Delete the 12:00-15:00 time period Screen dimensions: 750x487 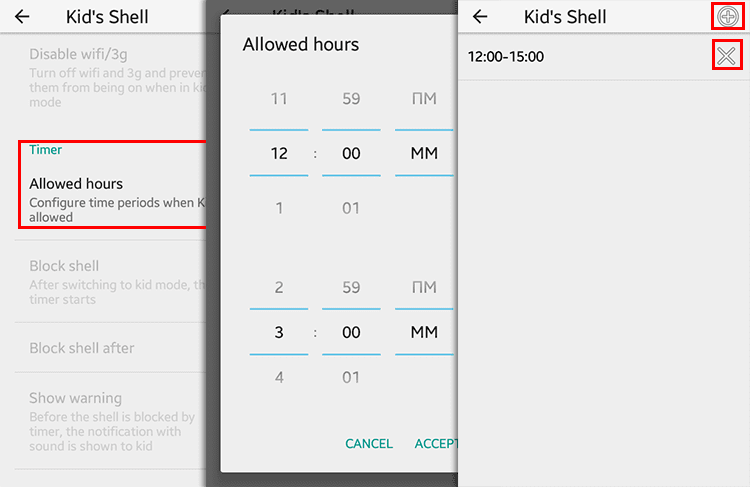727,56
